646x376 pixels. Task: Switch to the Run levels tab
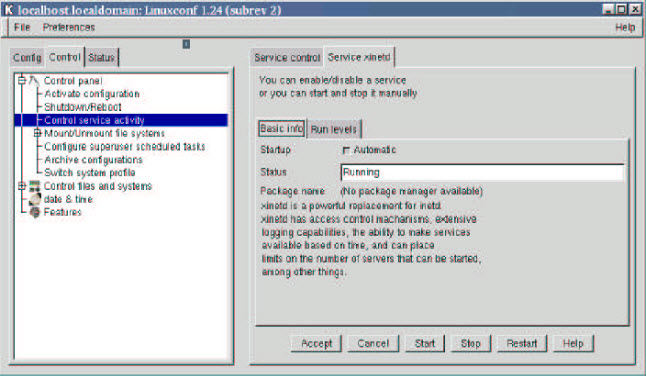pyautogui.click(x=334, y=129)
